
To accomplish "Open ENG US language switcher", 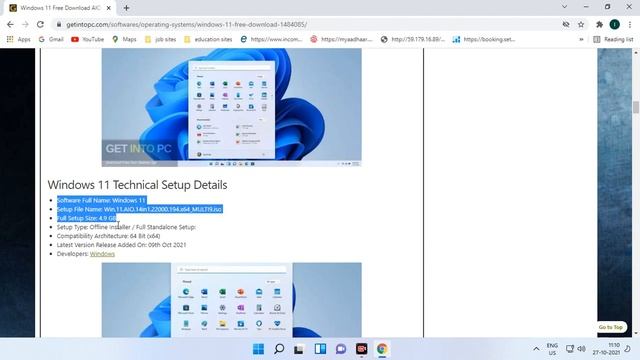I will click(552, 349).
